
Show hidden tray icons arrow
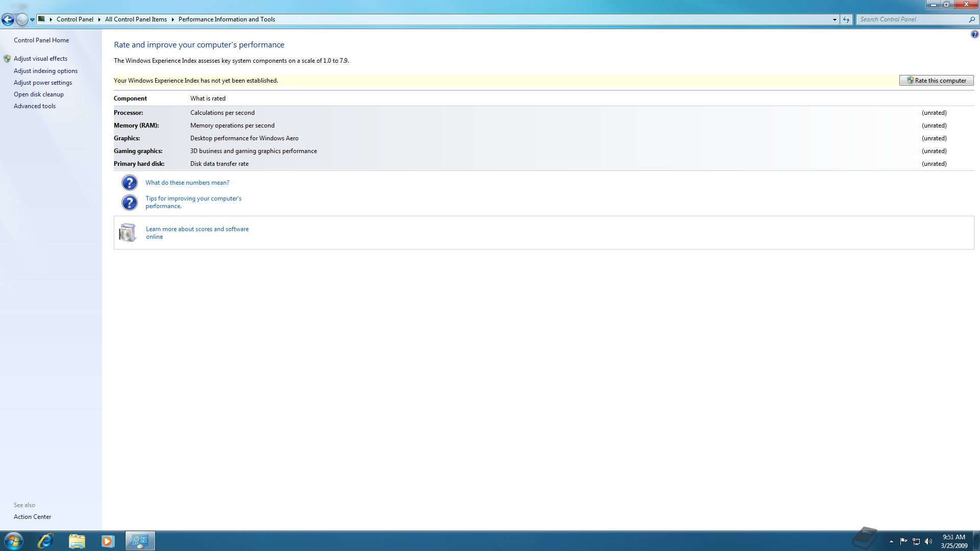tap(891, 541)
